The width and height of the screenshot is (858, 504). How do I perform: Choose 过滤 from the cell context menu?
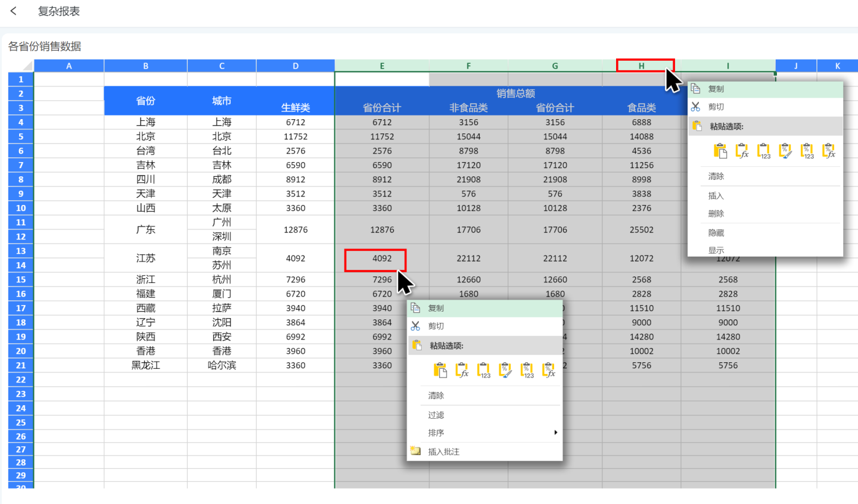click(x=436, y=415)
